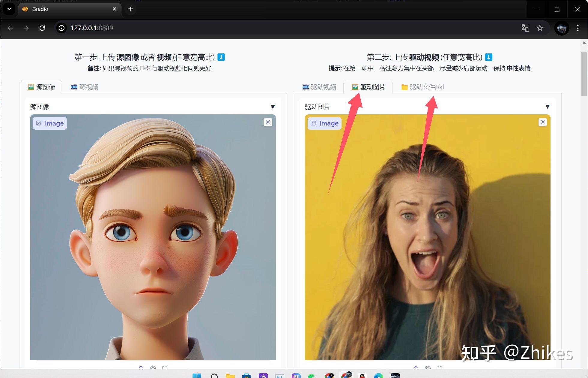Click the Image label on driving image
Screen dimensions: 588x378
(x=324, y=123)
